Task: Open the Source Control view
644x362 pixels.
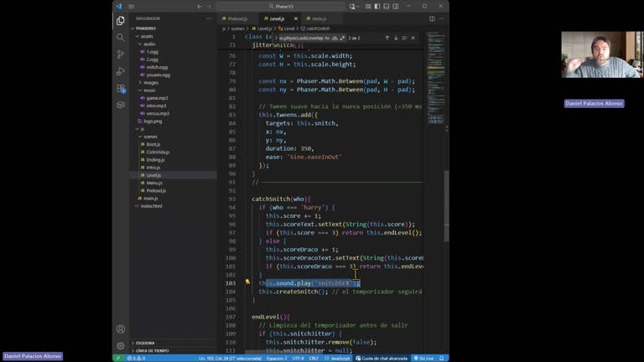Action: (121, 54)
